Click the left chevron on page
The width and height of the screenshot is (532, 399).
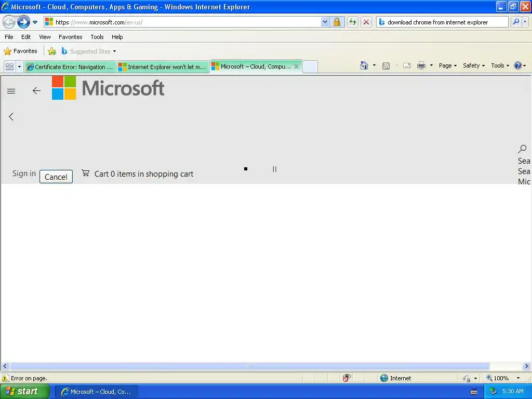pos(11,117)
